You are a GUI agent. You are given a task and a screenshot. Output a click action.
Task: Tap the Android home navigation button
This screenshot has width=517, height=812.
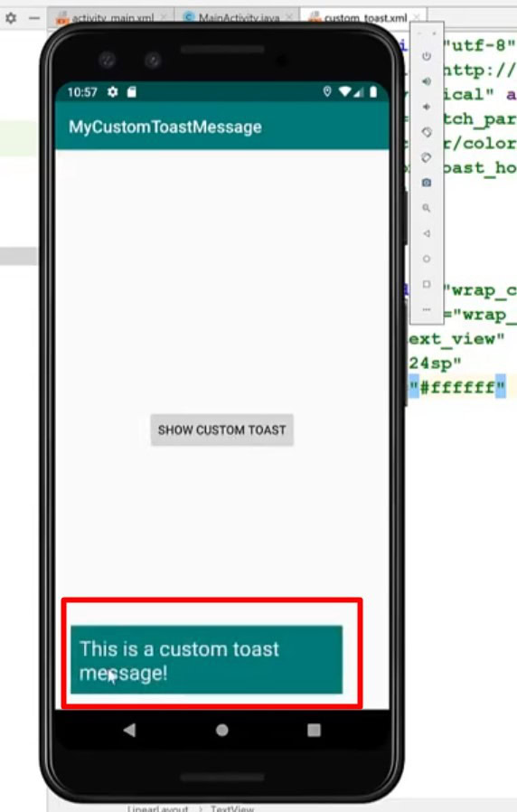click(222, 731)
